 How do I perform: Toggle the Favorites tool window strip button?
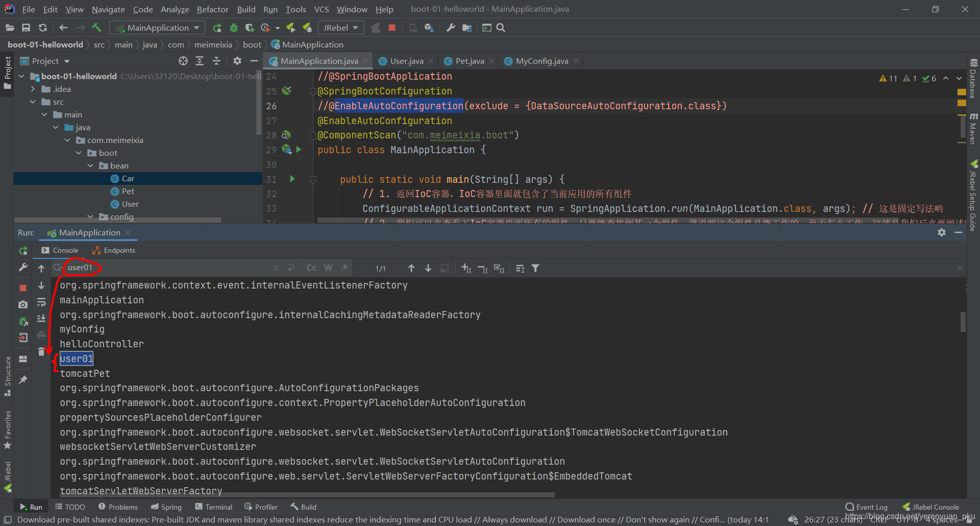tap(7, 430)
